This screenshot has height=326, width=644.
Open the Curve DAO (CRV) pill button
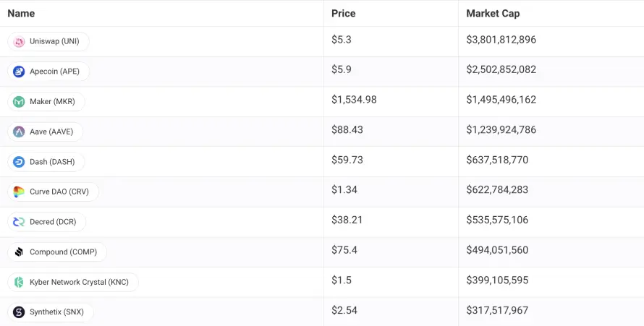[x=54, y=192]
